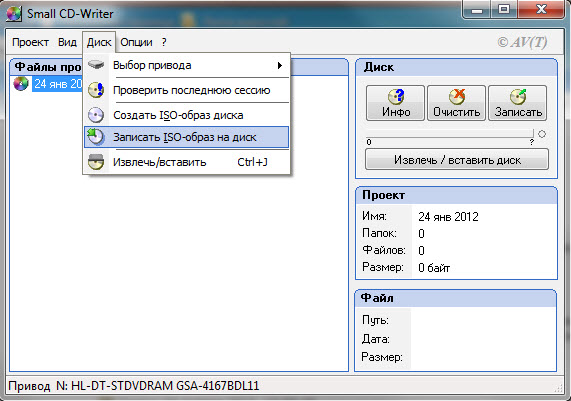Viewport: 571px width, 401px height.
Task: Click the colorful CD icon in project tree
Action: (x=21, y=84)
